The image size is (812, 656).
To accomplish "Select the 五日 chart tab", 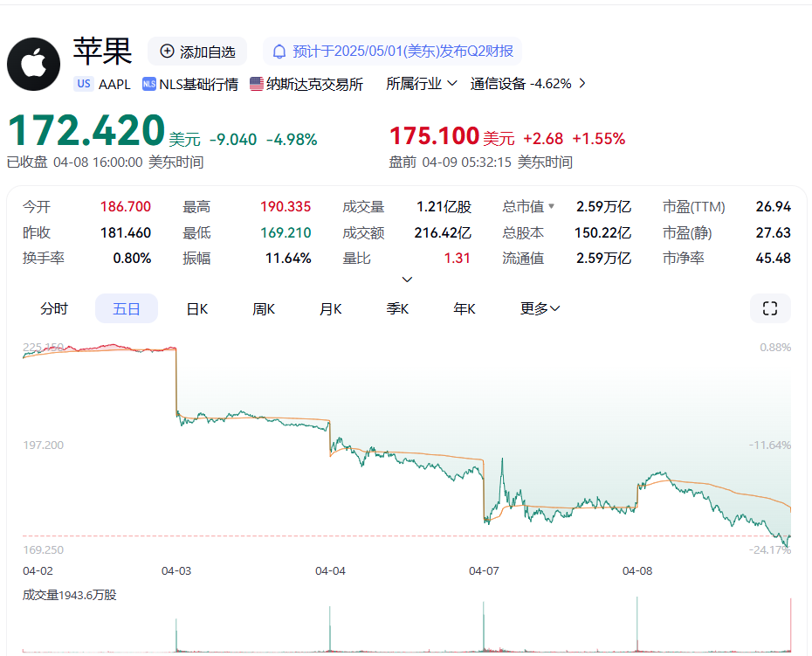I will click(127, 309).
